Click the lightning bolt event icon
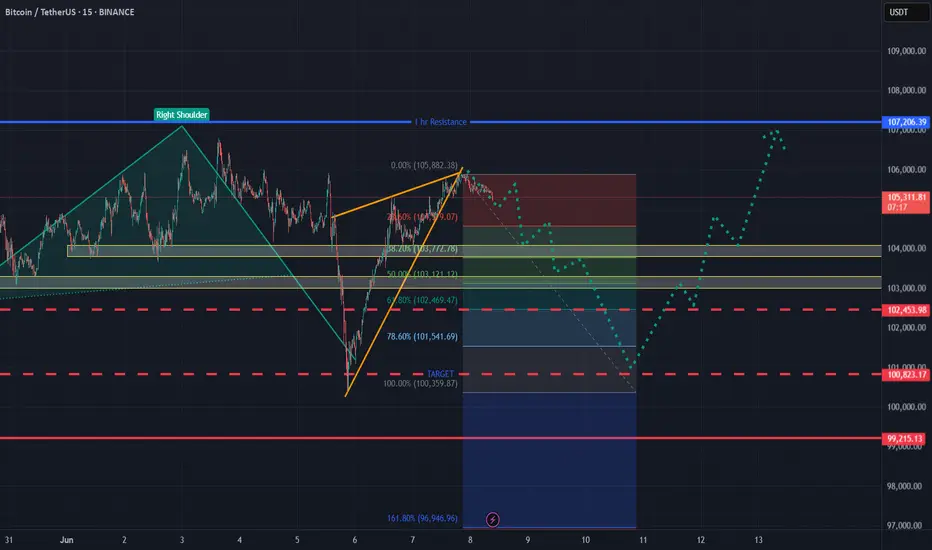 [492, 520]
